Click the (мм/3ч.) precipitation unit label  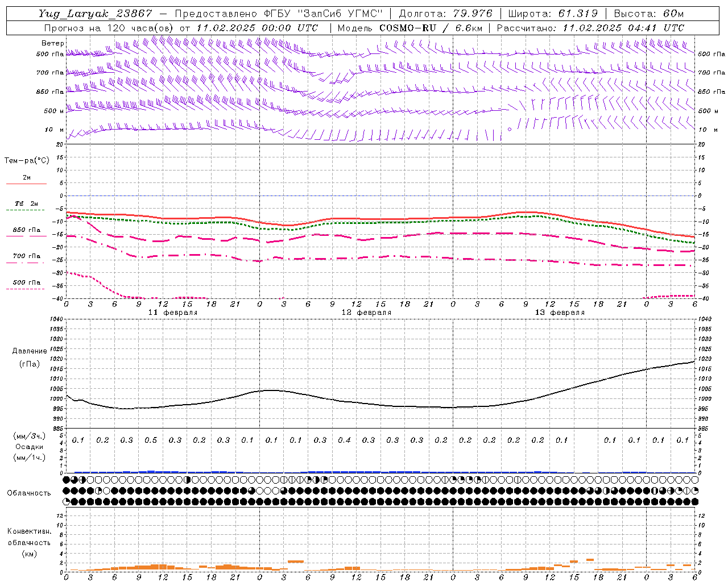[30, 436]
